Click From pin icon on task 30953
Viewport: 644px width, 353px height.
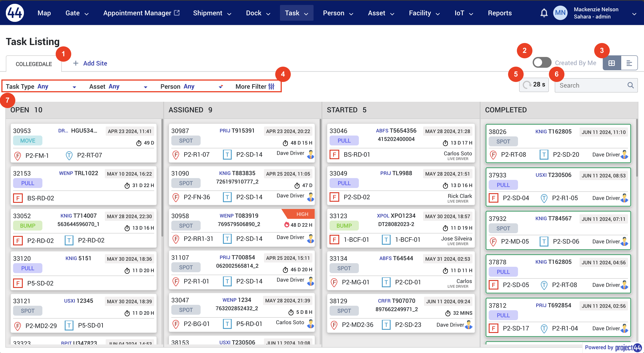coord(17,156)
